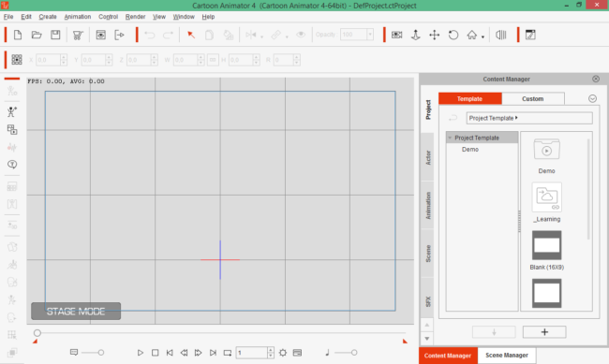Open the Project Template path dropdown
609x364 pixels.
tap(529, 118)
